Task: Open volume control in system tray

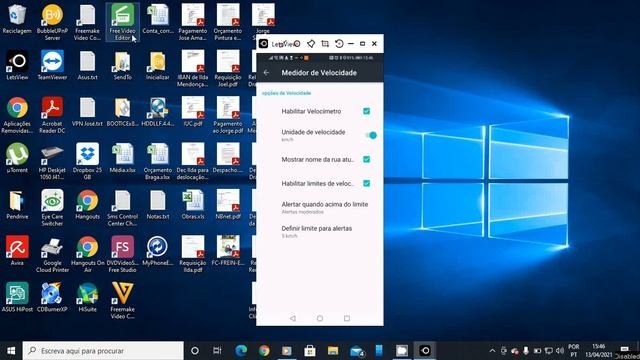Action: pos(560,351)
